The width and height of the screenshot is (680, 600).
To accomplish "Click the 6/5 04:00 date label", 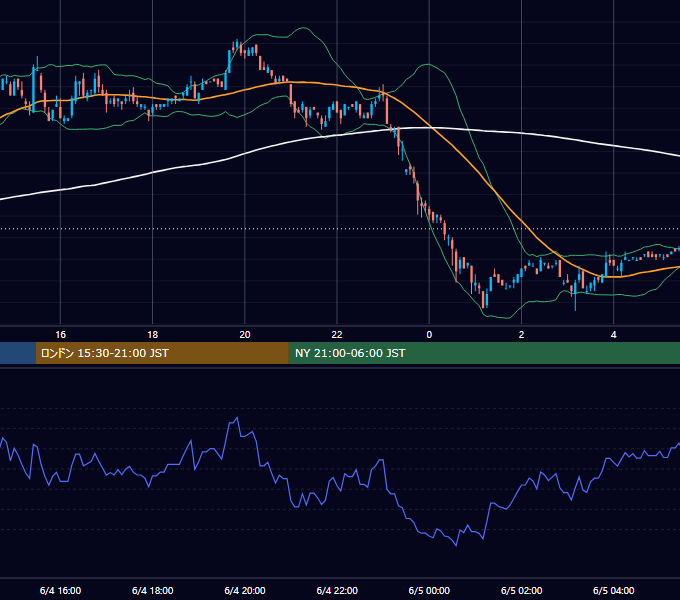I will [x=614, y=590].
